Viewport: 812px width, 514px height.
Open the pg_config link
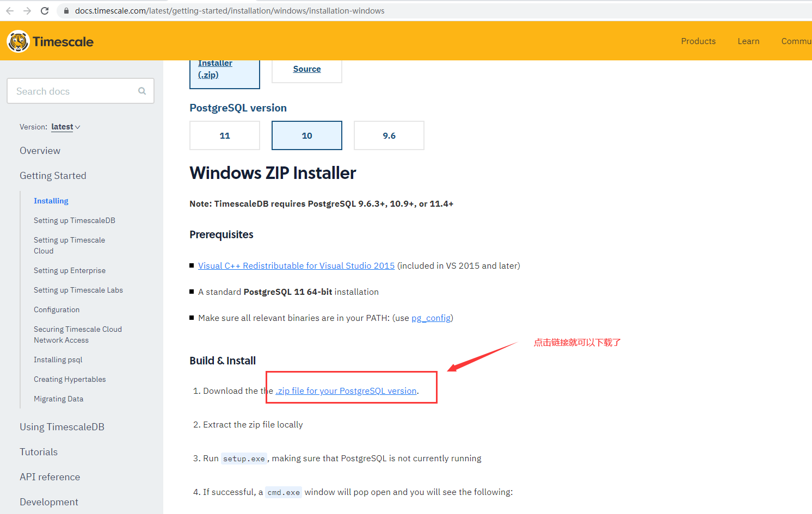pos(430,318)
